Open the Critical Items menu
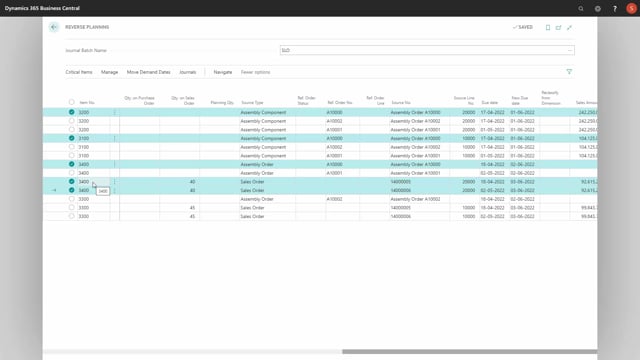 point(79,72)
